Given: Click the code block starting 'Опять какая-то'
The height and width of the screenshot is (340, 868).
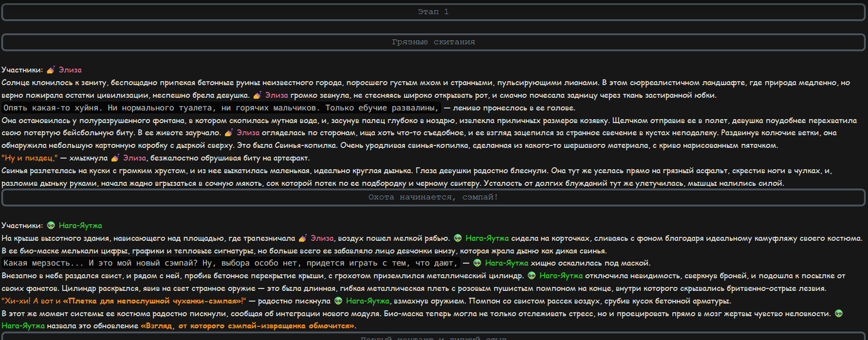Looking at the screenshot, I should pyautogui.click(x=222, y=108).
